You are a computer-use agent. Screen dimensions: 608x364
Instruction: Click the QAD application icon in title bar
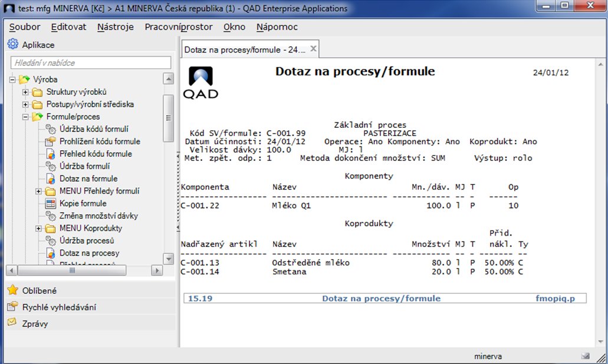click(9, 8)
